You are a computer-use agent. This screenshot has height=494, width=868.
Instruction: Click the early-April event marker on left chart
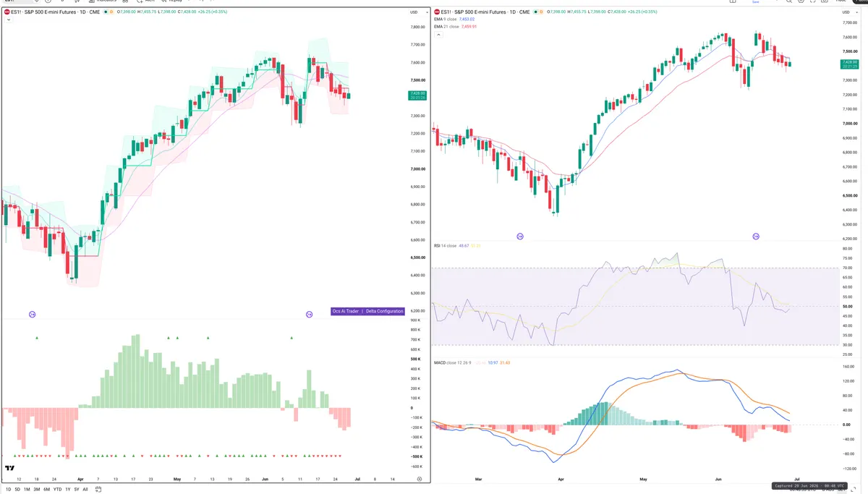32,314
